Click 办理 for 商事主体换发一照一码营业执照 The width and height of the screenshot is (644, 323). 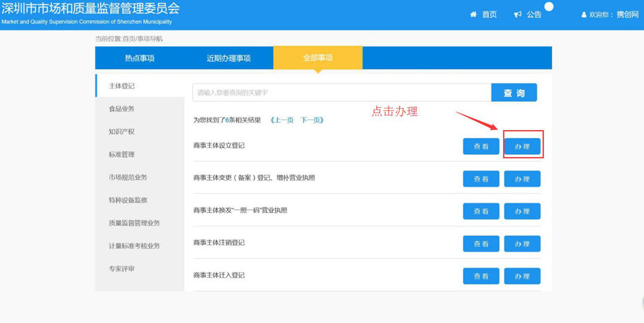click(x=522, y=211)
